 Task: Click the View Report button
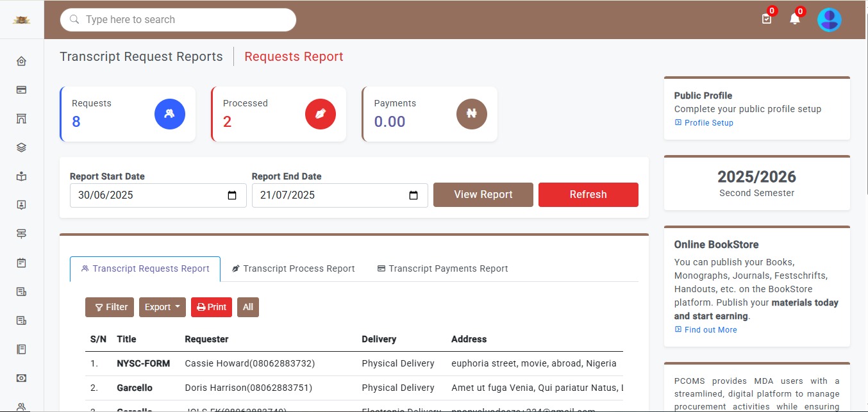click(x=483, y=195)
